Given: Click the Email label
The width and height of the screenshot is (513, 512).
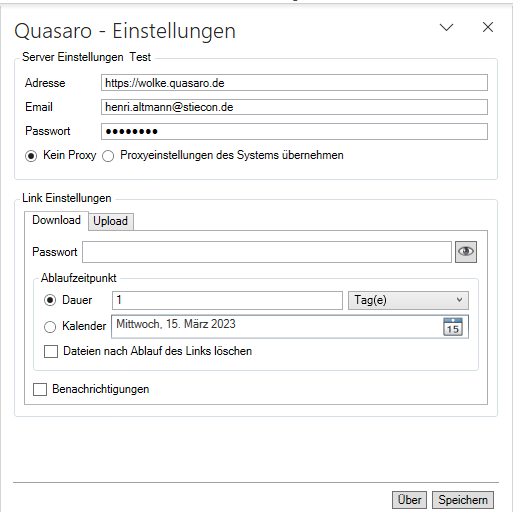Looking at the screenshot, I should [x=39, y=107].
